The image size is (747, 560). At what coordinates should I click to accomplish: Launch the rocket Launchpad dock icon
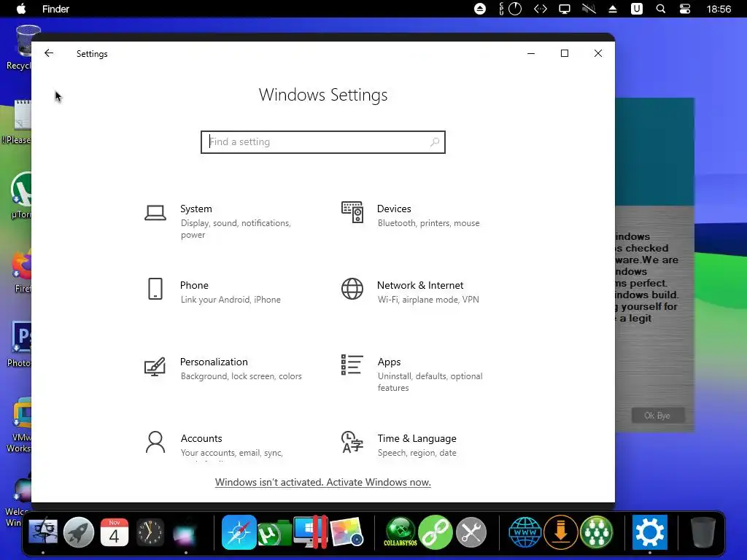click(x=79, y=532)
